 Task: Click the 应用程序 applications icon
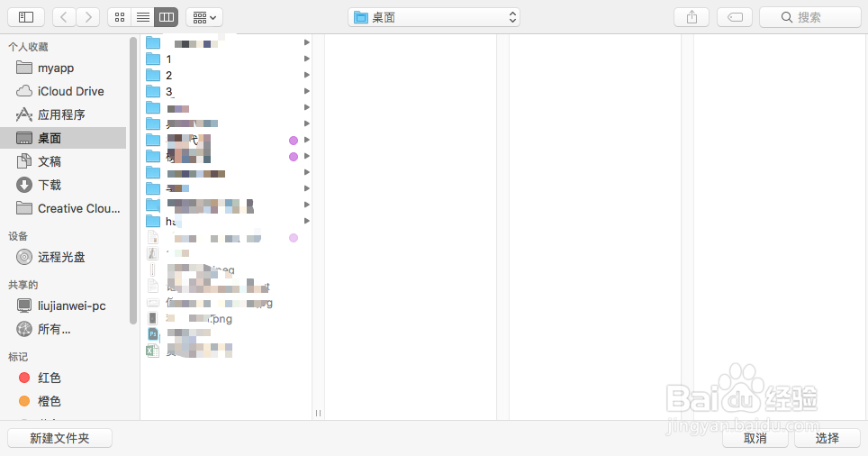coord(23,114)
